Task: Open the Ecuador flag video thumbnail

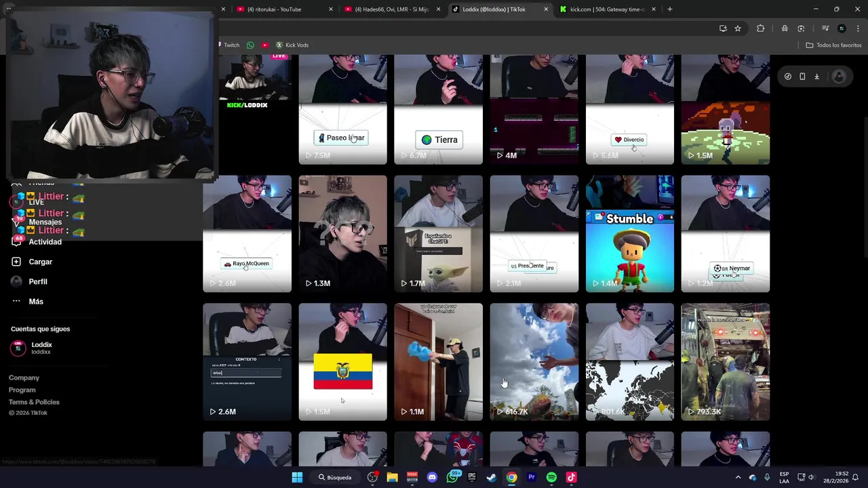Action: pos(342,362)
